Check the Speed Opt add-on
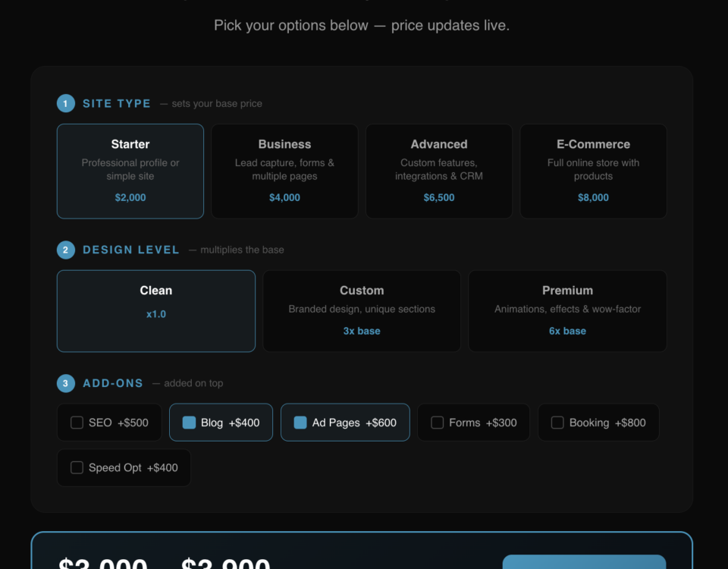Viewport: 728px width, 569px height. (77, 468)
